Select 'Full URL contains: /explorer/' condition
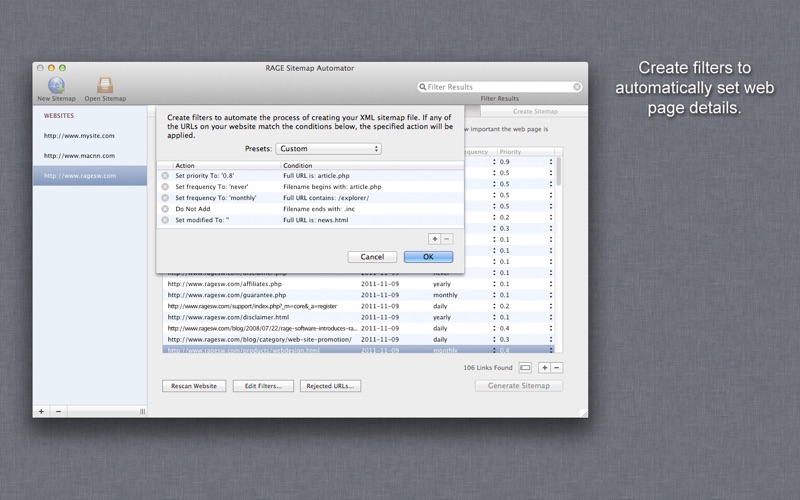This screenshot has height=500, width=800. pyautogui.click(x=326, y=197)
